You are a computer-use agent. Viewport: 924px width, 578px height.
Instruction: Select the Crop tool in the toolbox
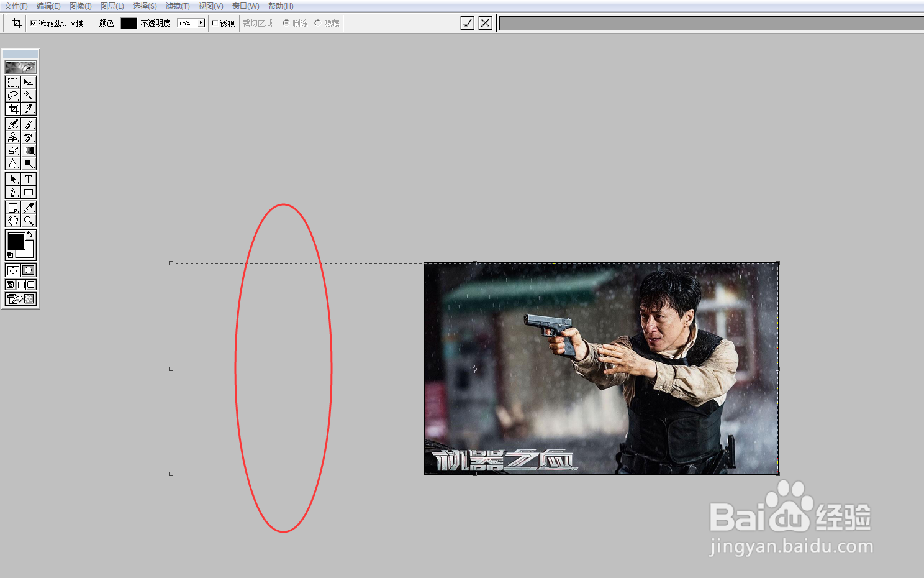(13, 109)
